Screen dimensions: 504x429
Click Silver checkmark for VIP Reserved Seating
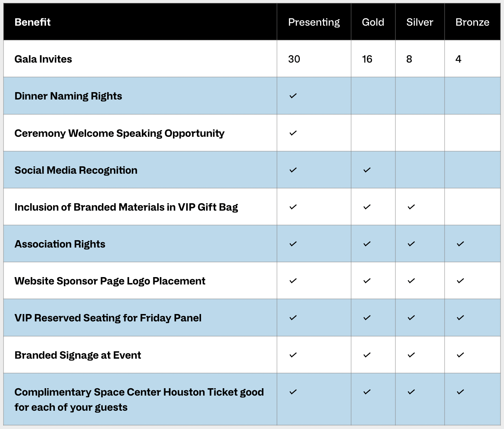(x=411, y=318)
